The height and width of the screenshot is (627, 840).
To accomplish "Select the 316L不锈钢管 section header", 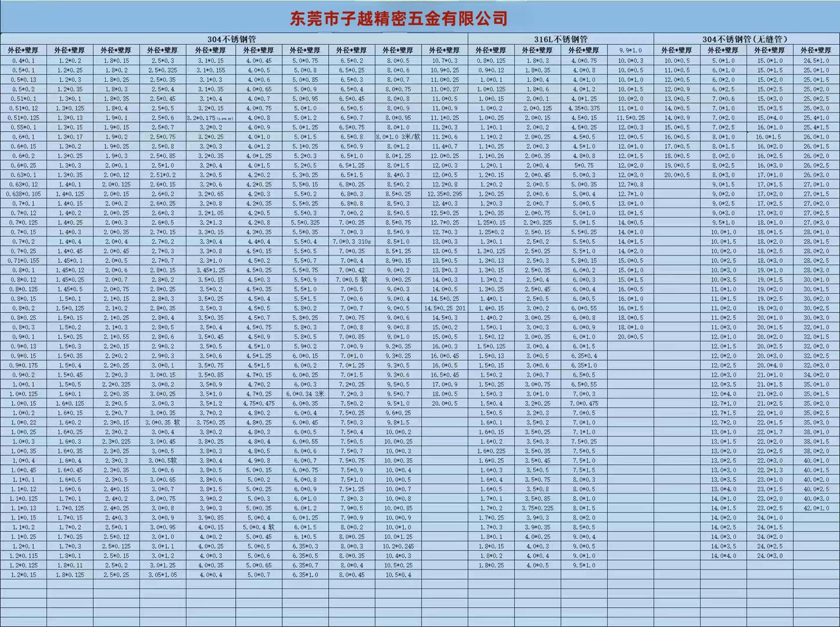I will pos(561,39).
